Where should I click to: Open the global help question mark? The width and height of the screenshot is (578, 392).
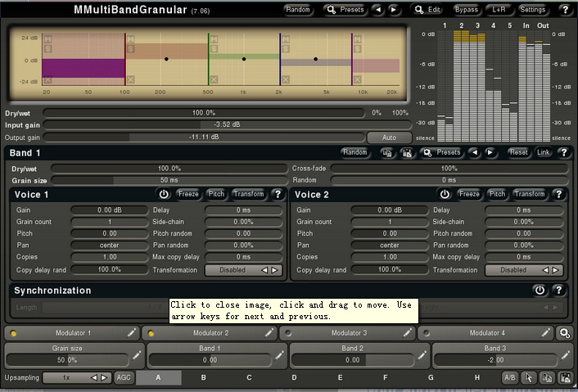[x=566, y=10]
